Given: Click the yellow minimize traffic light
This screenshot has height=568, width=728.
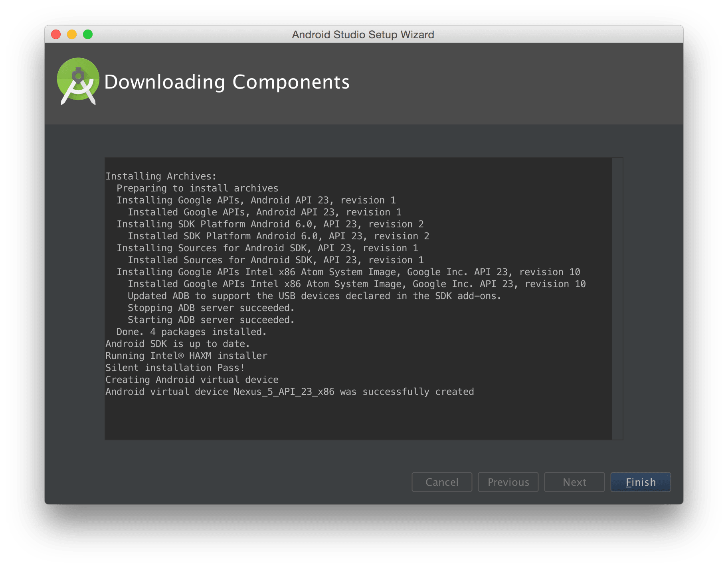Looking at the screenshot, I should click(72, 35).
